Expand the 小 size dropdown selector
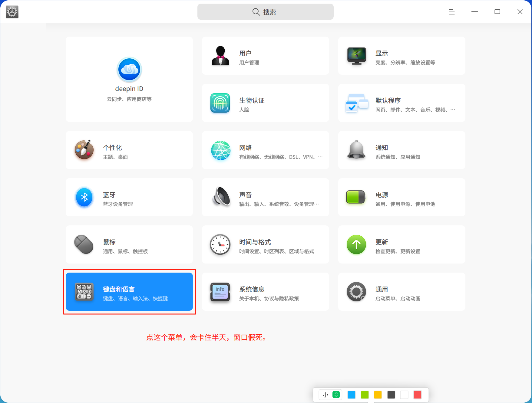The width and height of the screenshot is (532, 403). [x=330, y=395]
